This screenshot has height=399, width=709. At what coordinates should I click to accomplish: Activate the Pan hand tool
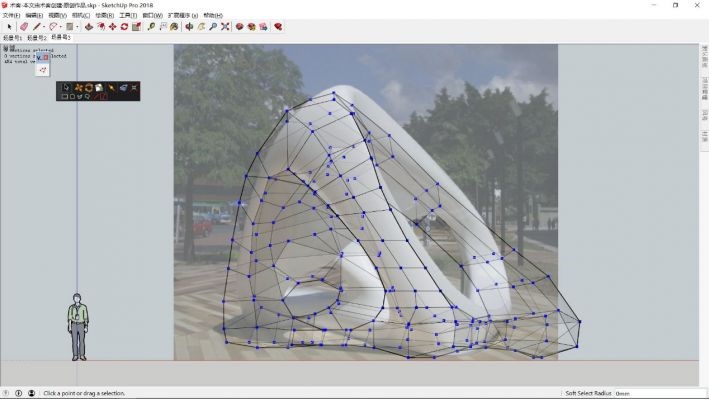point(201,27)
